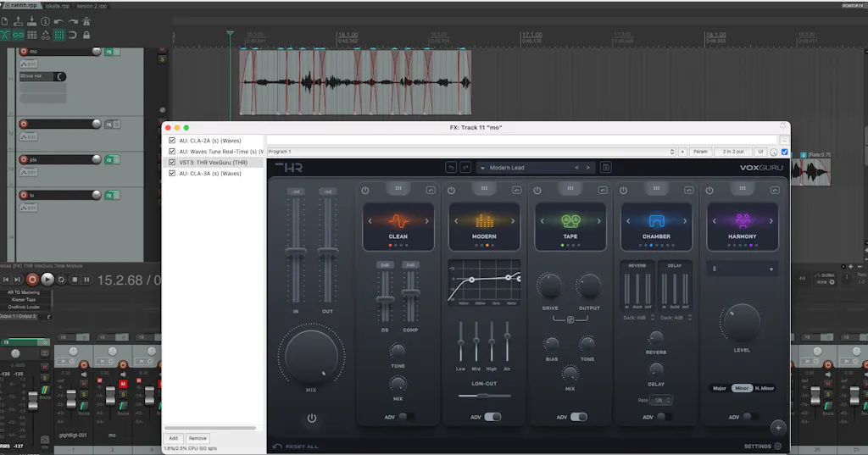Toggle the ADV switch under MODERN module
The height and width of the screenshot is (455, 868).
click(492, 417)
